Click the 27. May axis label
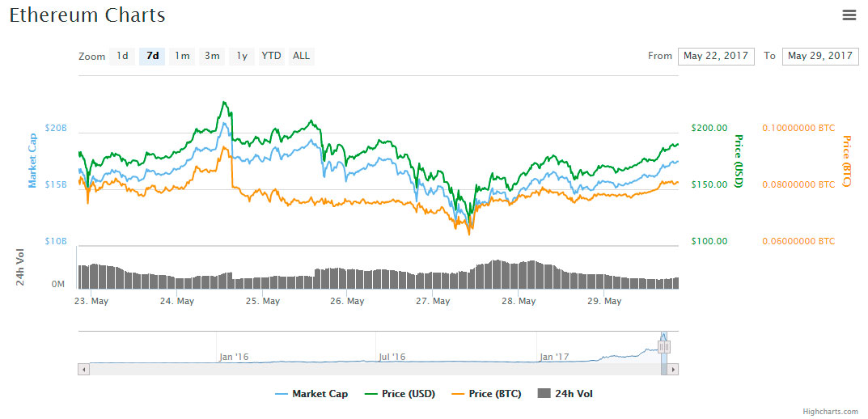Image resolution: width=868 pixels, height=419 pixels. point(434,302)
